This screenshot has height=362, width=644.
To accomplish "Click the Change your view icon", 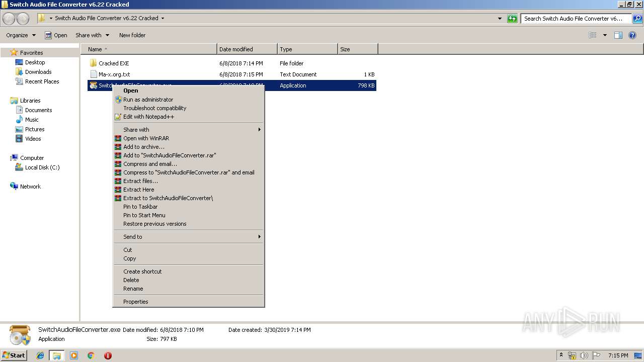I will (593, 35).
